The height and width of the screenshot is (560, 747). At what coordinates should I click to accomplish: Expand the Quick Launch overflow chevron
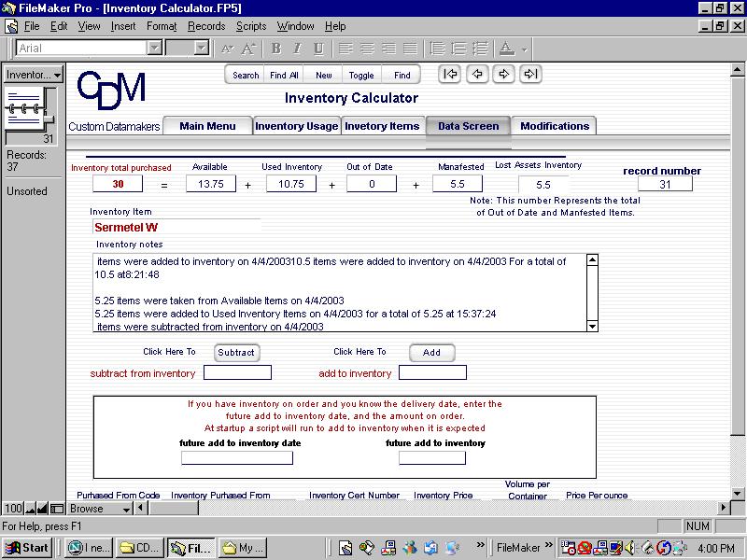click(x=480, y=545)
